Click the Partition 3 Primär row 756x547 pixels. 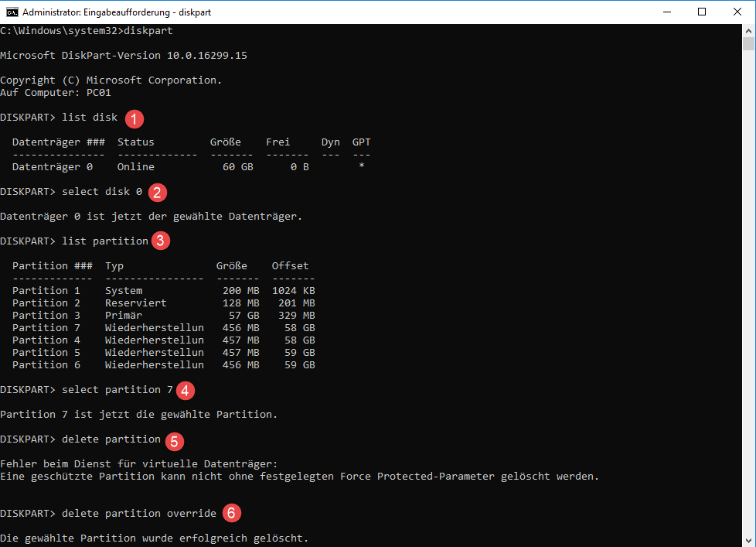point(163,315)
